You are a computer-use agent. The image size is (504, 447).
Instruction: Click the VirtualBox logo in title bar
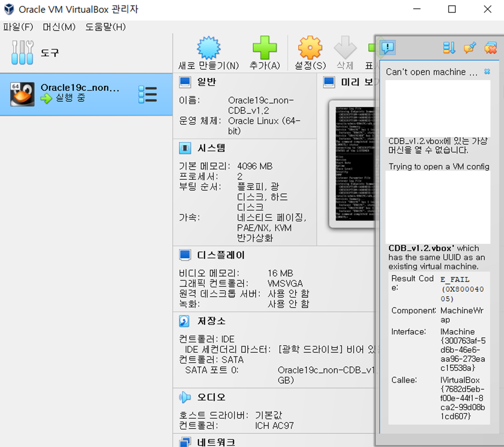(9, 9)
